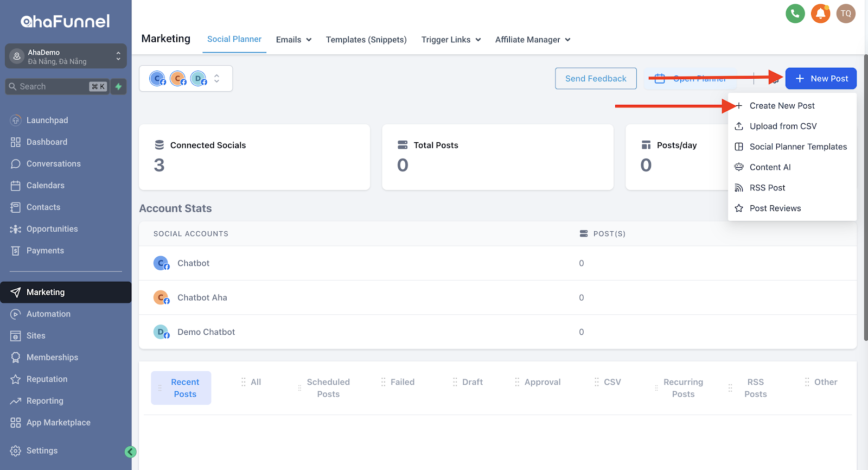Click the Content AI robot icon
868x470 pixels.
pos(739,167)
